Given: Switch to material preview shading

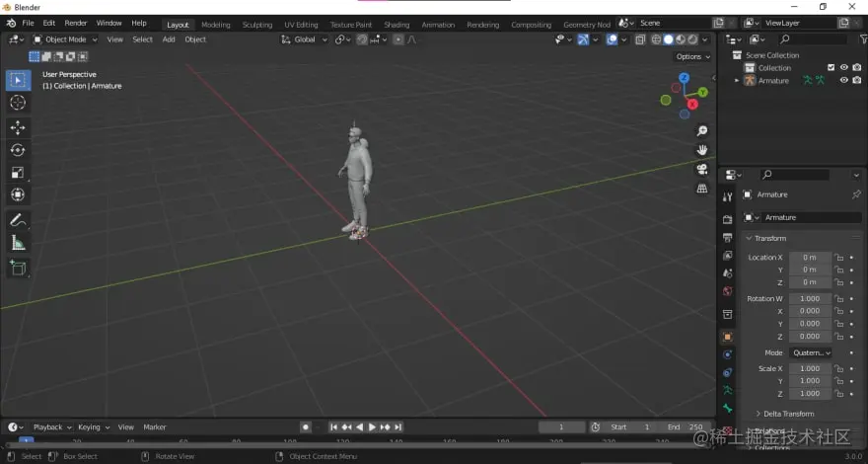Looking at the screenshot, I should tap(681, 39).
